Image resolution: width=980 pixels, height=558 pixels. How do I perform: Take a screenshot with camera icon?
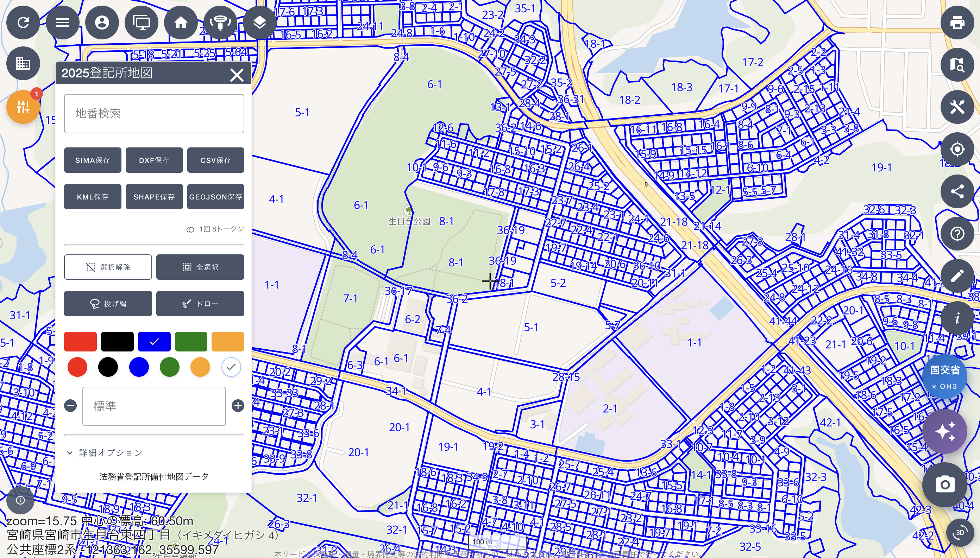click(945, 485)
